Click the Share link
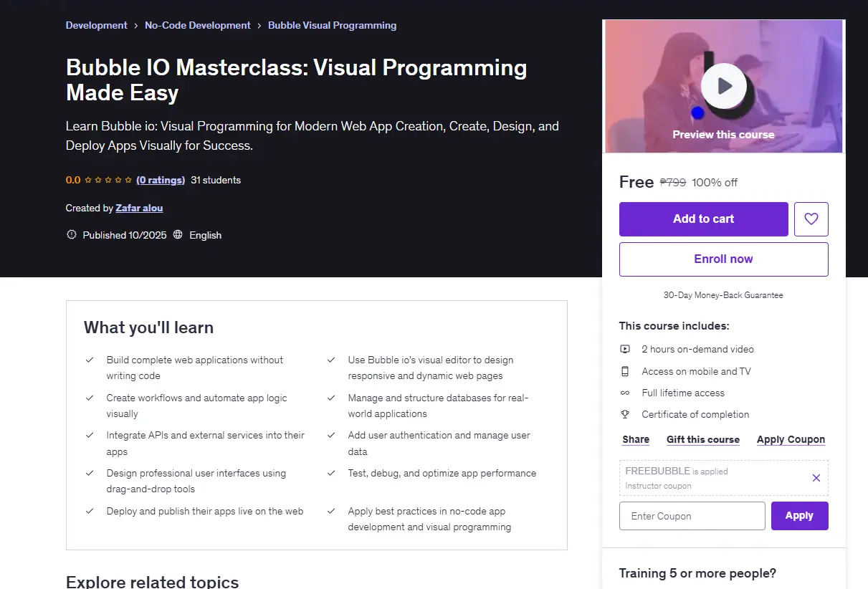 pos(636,440)
